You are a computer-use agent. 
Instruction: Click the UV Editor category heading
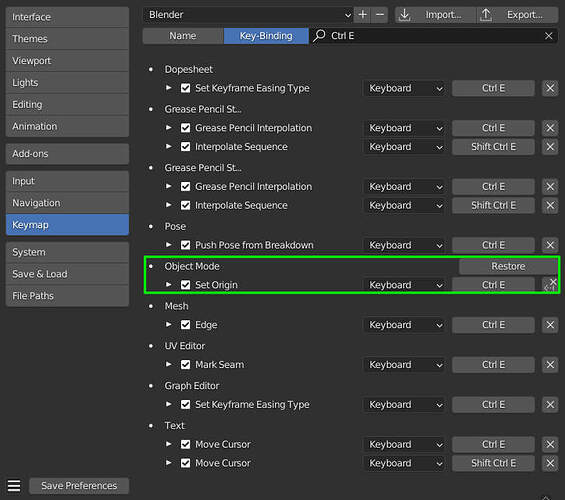(x=184, y=346)
